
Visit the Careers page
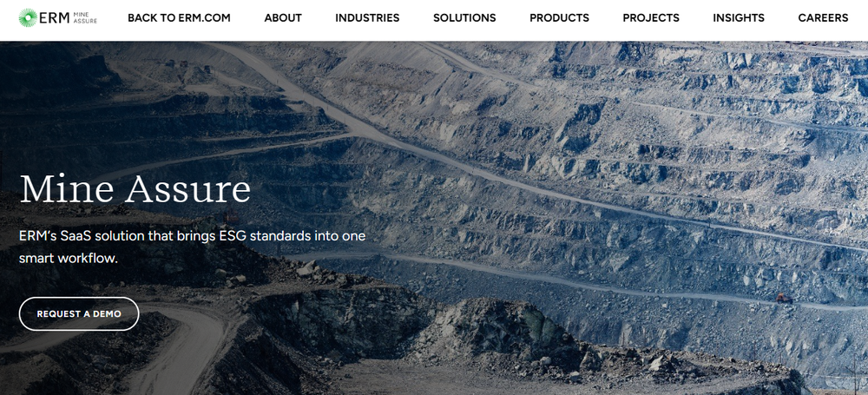823,17
